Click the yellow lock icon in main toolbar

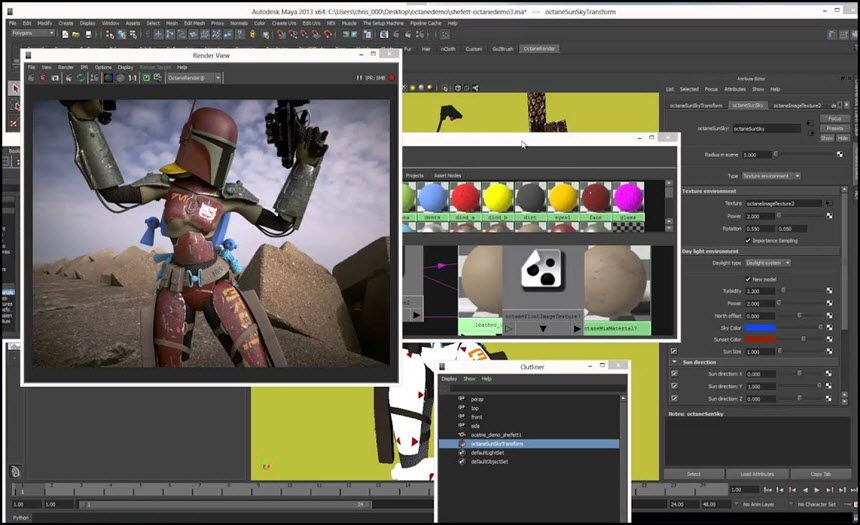click(x=252, y=35)
